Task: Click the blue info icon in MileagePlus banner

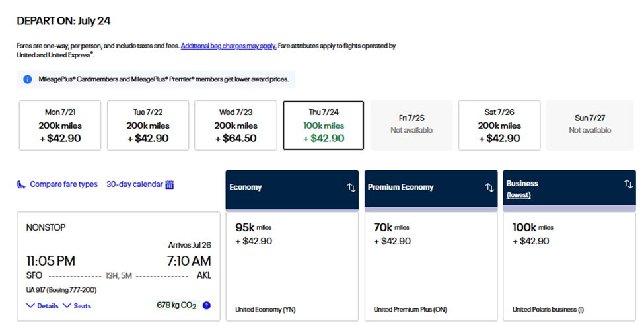Action: tap(28, 79)
